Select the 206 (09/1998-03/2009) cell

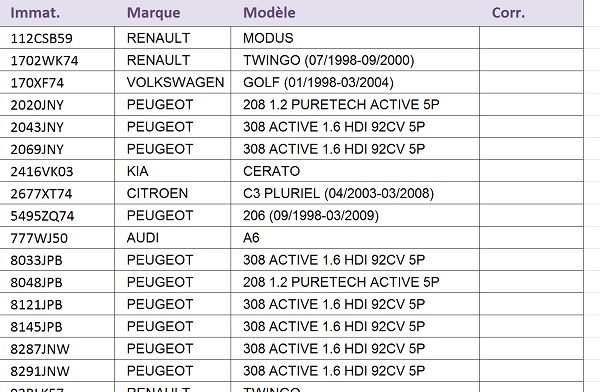(355, 216)
